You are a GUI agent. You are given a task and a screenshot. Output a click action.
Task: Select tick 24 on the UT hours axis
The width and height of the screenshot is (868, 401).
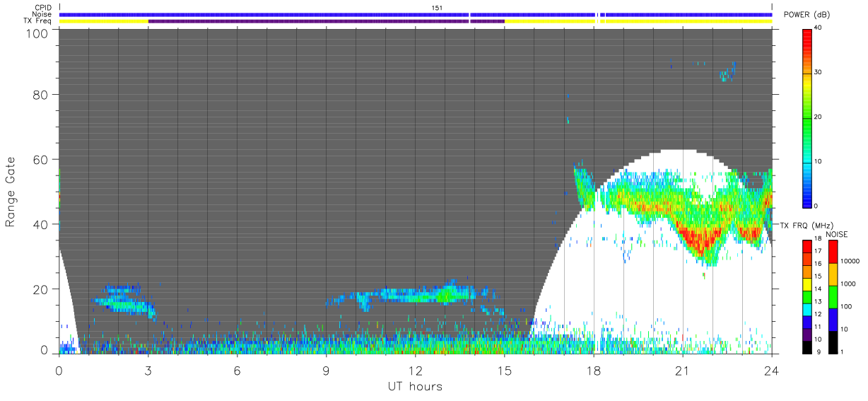(771, 370)
